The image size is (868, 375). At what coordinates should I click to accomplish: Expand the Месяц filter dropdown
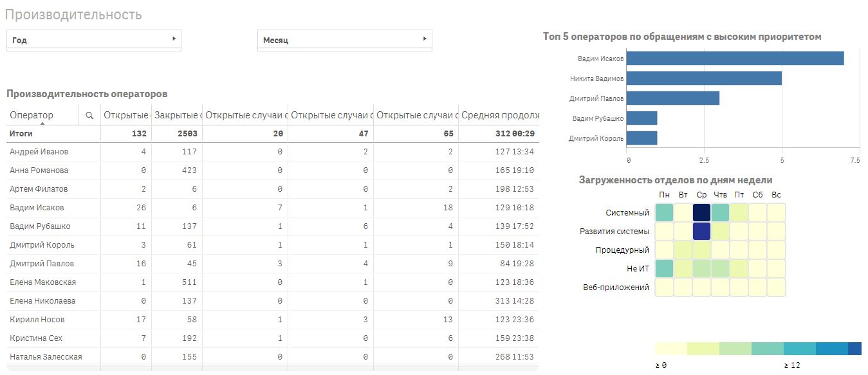click(344, 40)
